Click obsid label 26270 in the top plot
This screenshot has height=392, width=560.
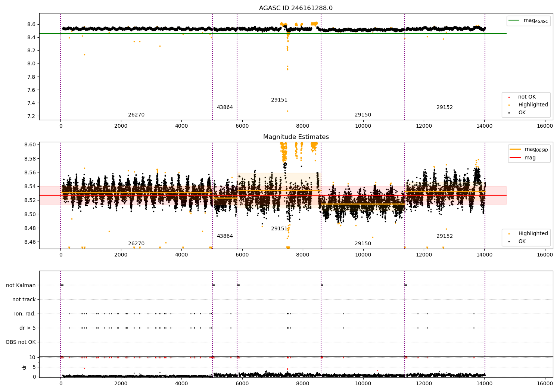[x=136, y=115]
